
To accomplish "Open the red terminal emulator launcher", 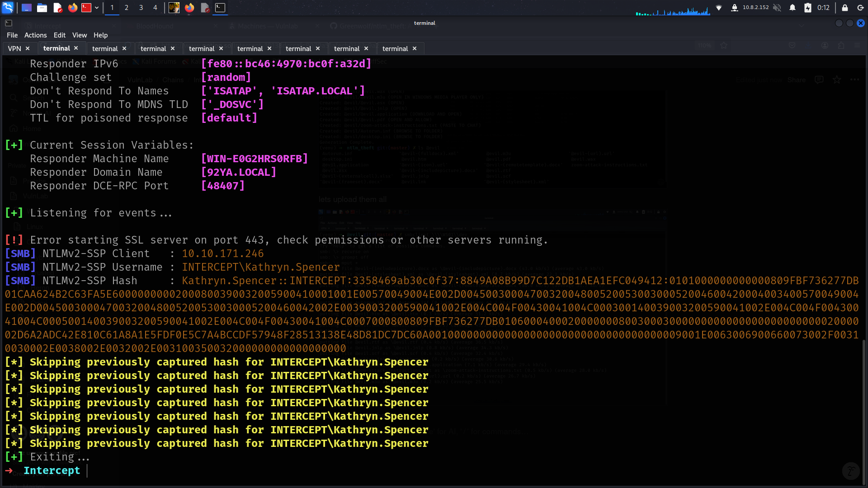I will (x=86, y=8).
